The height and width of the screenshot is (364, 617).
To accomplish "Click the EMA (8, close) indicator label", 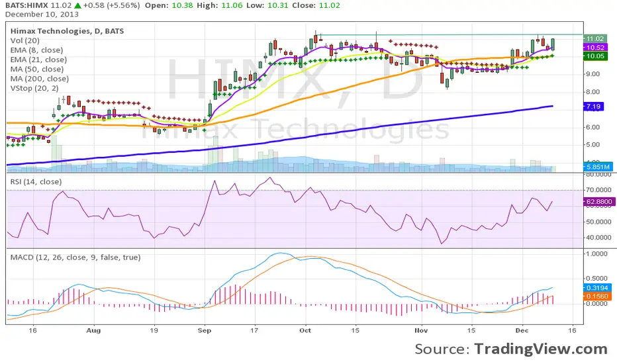I will click(36, 50).
